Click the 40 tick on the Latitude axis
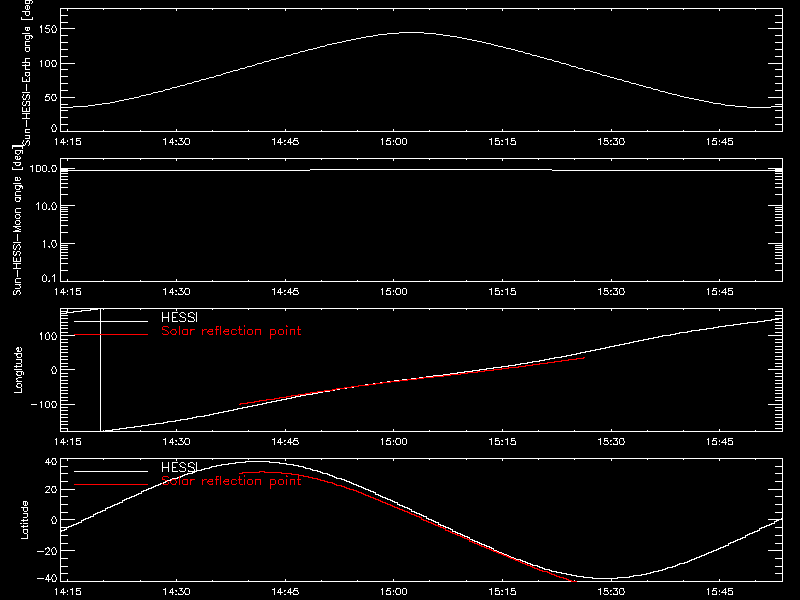Viewport: 800px width, 600px height. pos(51,462)
